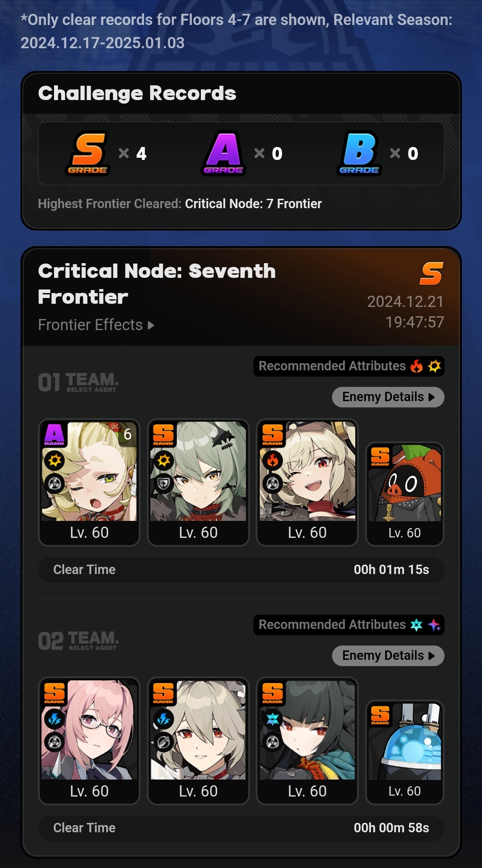Viewport: 482px width, 868px height.
Task: Select the fire-attribute agent winking in Team 01
Action: pyautogui.click(x=307, y=482)
